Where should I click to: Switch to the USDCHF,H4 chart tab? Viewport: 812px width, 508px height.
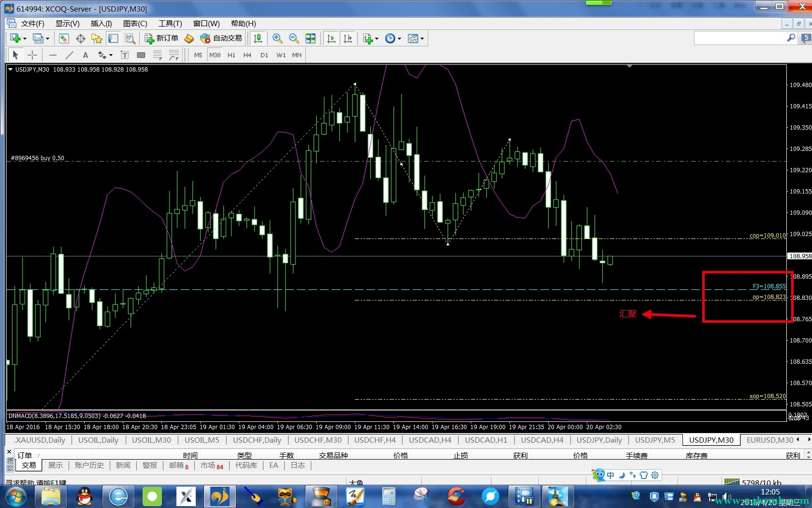pyautogui.click(x=375, y=440)
